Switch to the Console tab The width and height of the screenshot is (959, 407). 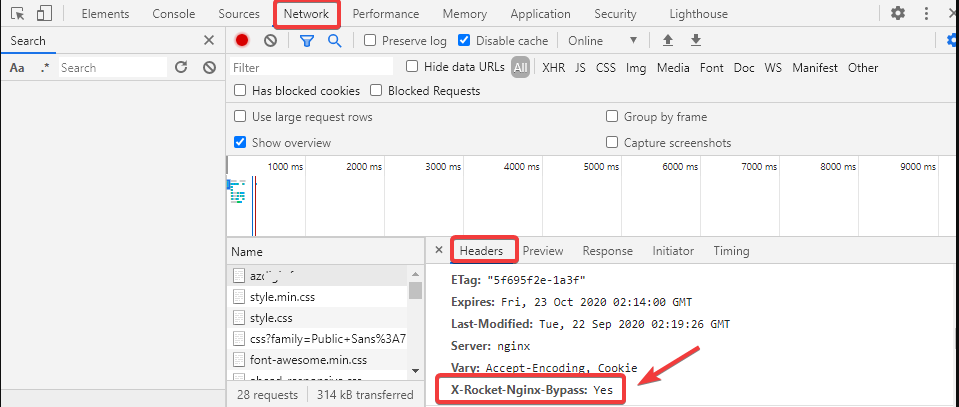174,14
